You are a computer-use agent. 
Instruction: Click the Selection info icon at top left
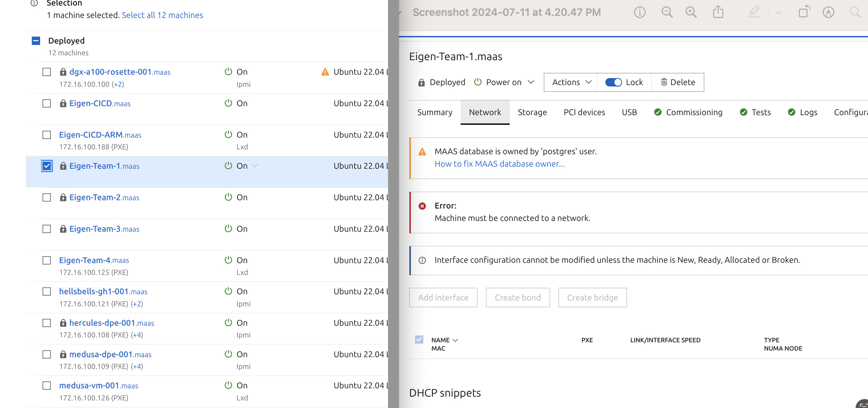pos(34,3)
